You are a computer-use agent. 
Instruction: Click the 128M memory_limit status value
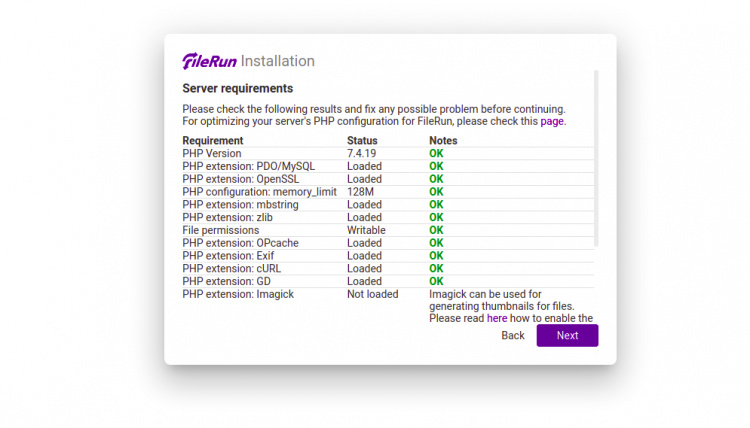[360, 192]
